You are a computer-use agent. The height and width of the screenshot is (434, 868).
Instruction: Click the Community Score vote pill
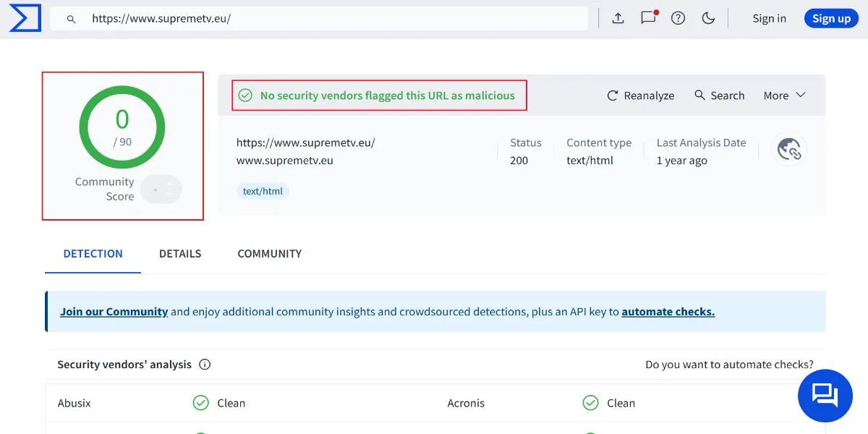pyautogui.click(x=161, y=190)
